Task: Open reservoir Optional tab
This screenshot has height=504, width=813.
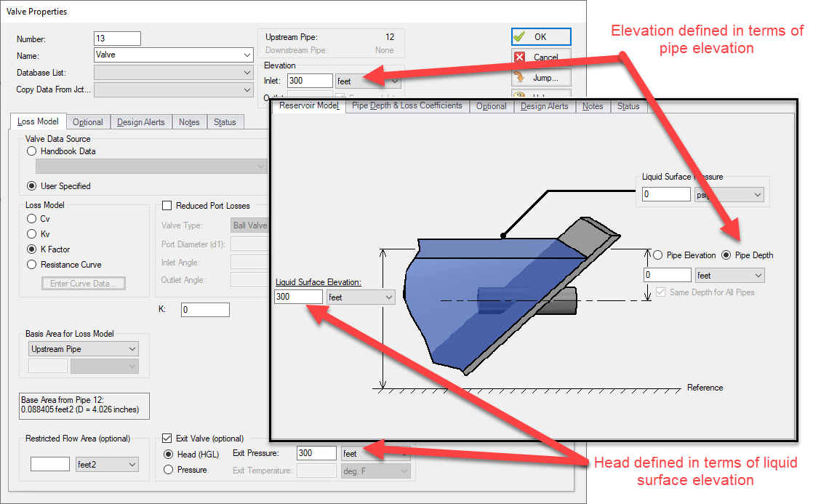Action: point(491,106)
